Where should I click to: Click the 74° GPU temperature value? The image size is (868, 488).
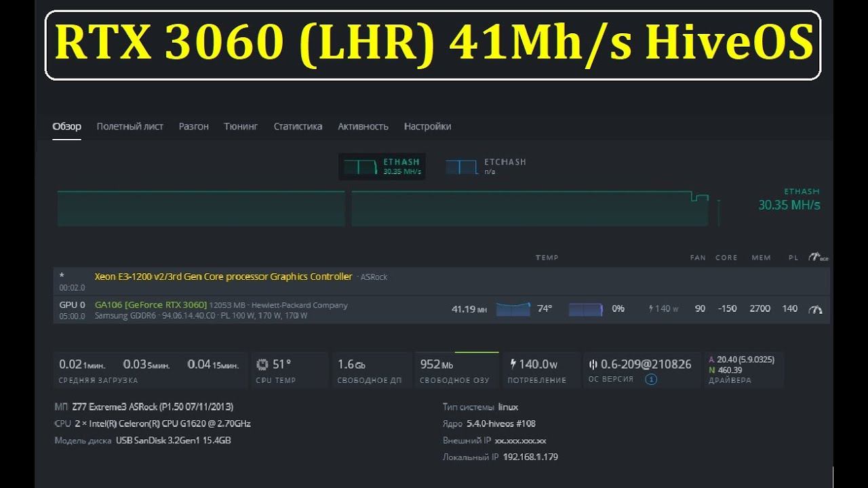pyautogui.click(x=545, y=308)
